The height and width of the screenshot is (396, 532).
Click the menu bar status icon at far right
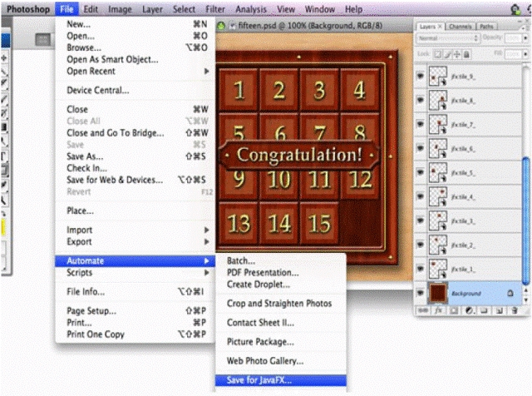tap(515, 9)
